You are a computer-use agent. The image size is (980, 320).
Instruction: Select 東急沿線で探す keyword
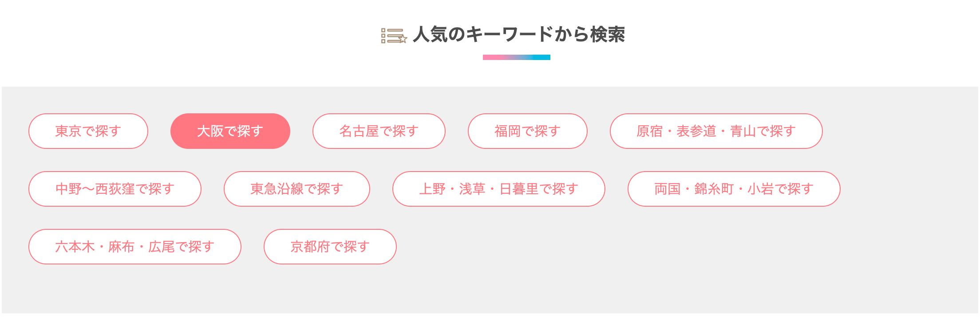[297, 189]
